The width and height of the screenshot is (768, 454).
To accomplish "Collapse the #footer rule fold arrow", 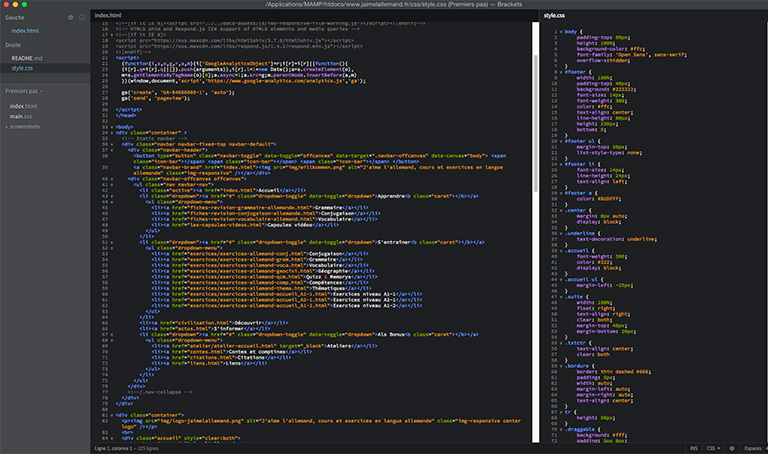I will (561, 72).
